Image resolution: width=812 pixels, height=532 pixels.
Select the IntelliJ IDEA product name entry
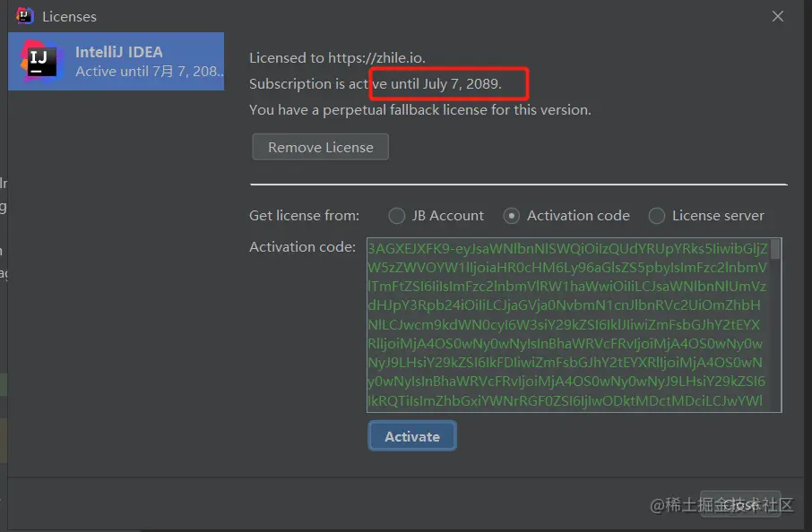pos(118,52)
